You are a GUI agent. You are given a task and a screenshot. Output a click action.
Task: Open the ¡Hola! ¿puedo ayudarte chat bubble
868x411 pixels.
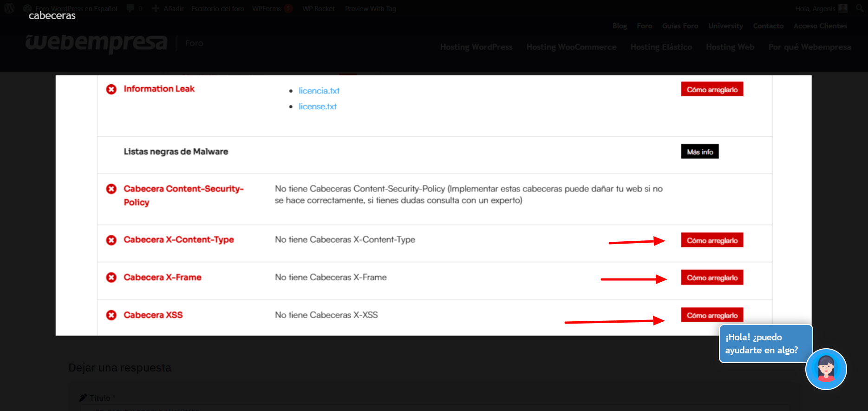coord(765,344)
